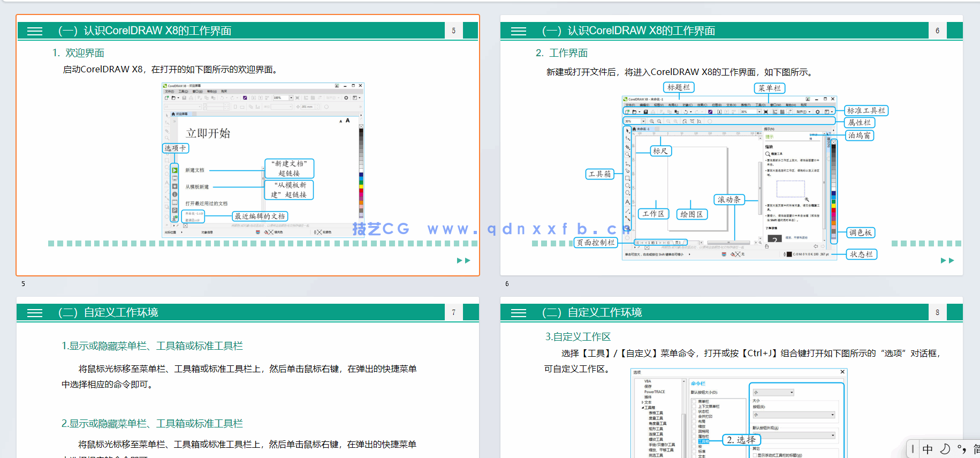Click the '最近编辑的文档' callout label
The image size is (980, 458).
[x=260, y=216]
